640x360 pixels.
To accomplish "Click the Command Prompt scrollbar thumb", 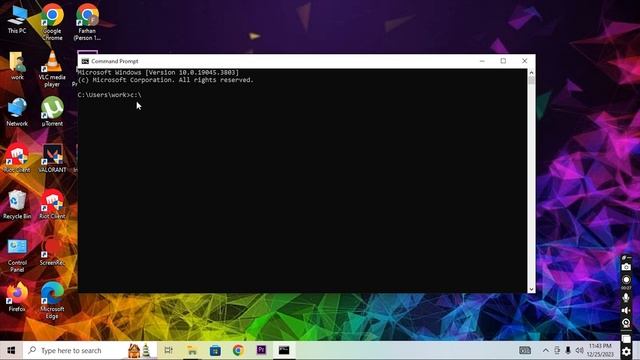I will 531,80.
